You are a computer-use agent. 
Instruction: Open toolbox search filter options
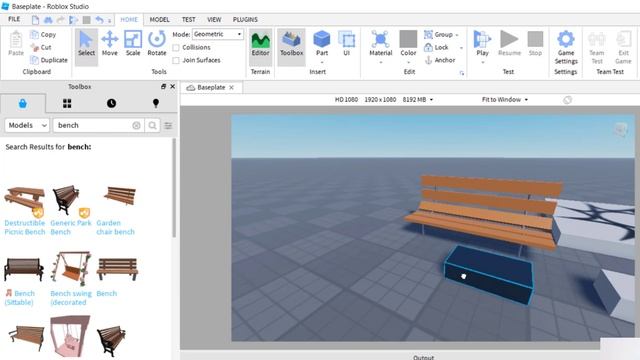(168, 125)
